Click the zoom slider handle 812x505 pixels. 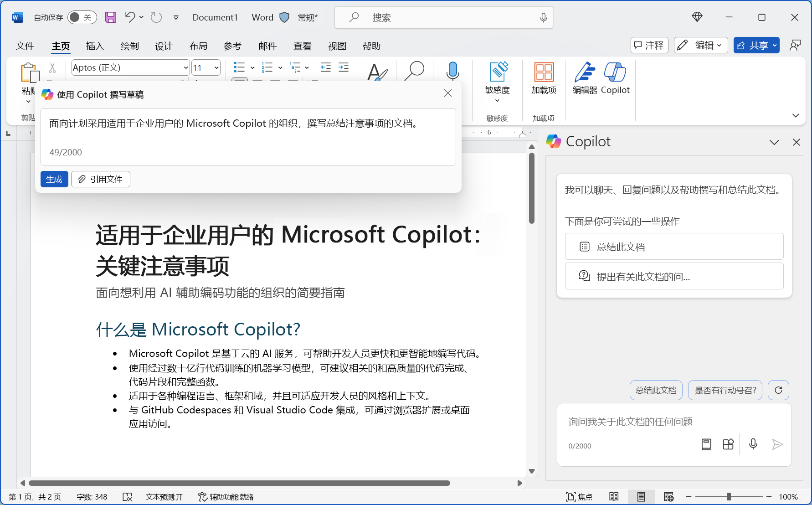point(729,497)
